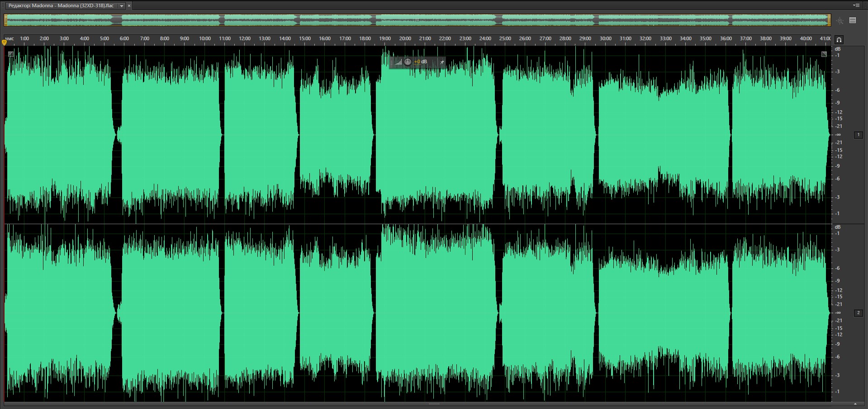
Task: Close the Madonna flac editor tab
Action: 129,6
